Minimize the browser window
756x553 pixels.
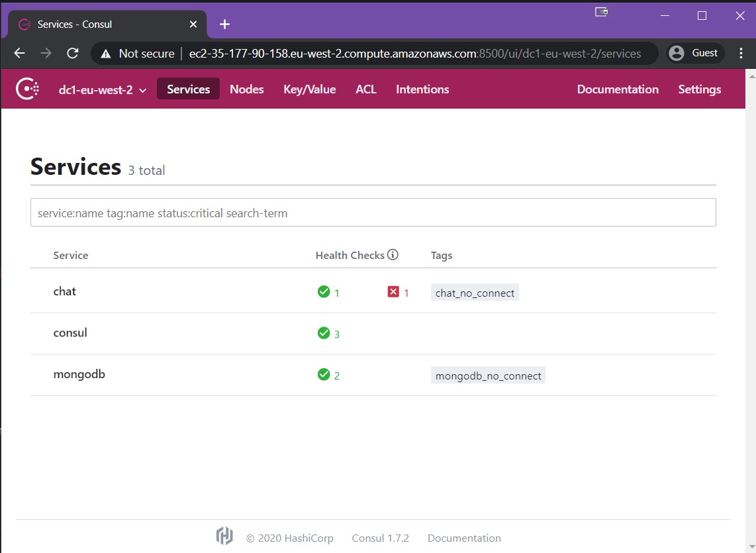point(665,15)
